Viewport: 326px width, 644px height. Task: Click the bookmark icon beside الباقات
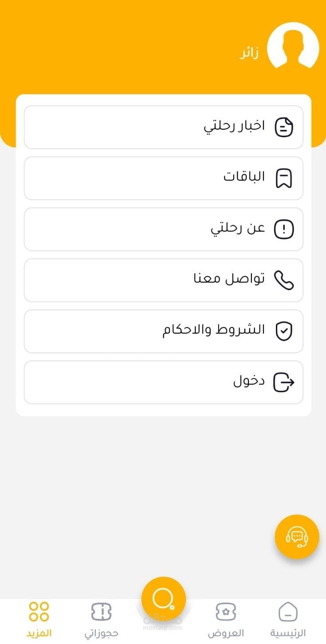[x=284, y=178]
